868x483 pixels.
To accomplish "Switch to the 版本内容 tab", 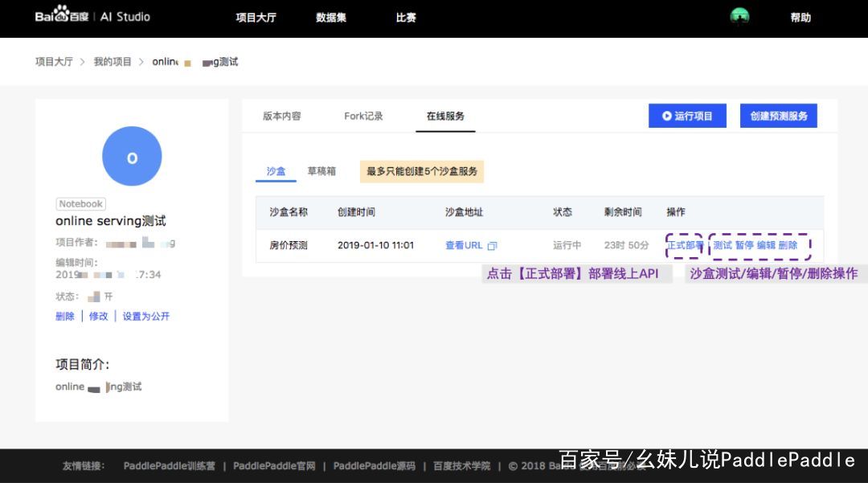I will coord(282,116).
